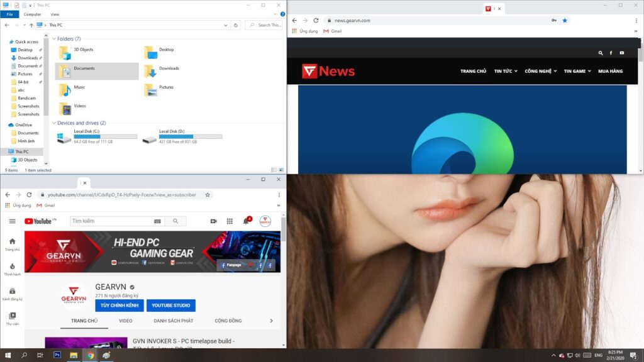Collapse the Devices and drives (2) group
The image size is (644, 362).
[54, 123]
